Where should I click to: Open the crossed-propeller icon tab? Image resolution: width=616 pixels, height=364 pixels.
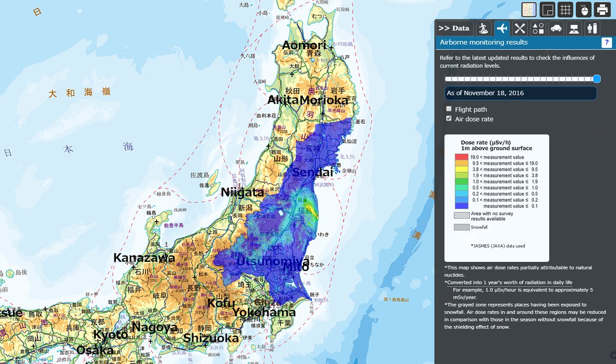(520, 28)
